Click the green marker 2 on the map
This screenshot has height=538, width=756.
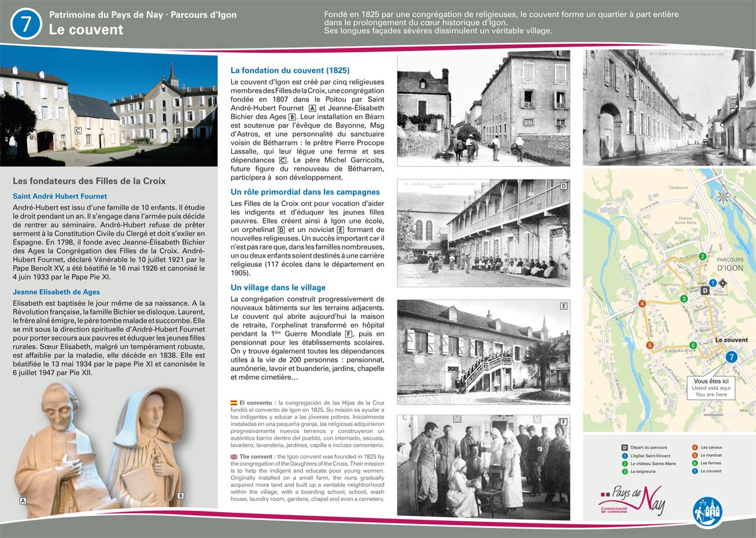point(702,256)
